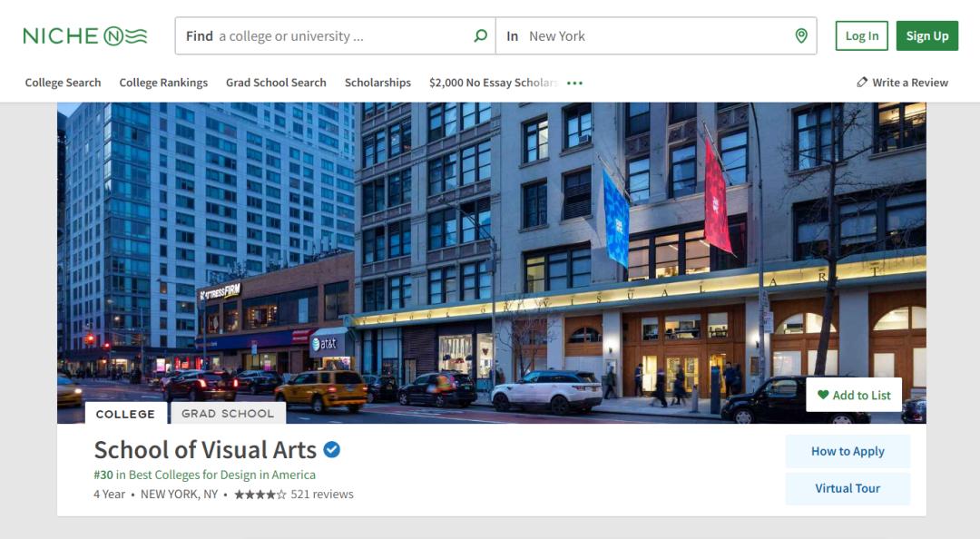Viewport: 980px width, 539px height.
Task: Click the verified checkmark badge
Action: pyautogui.click(x=332, y=450)
